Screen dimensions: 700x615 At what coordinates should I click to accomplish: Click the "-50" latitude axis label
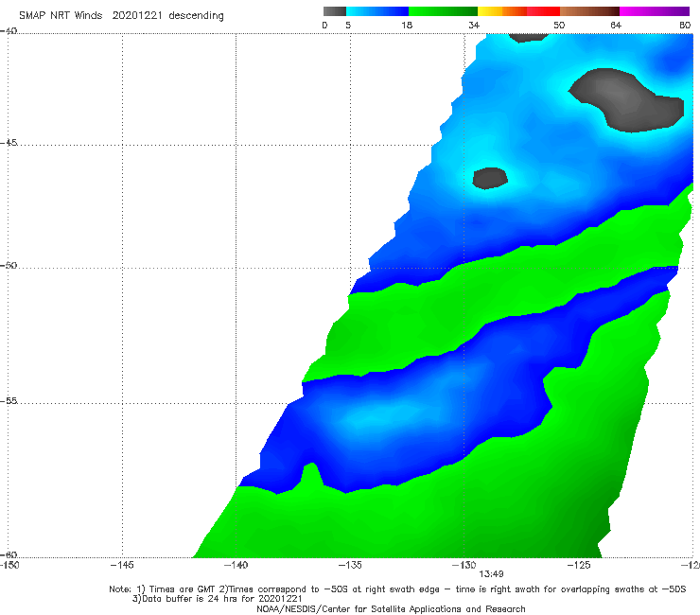(x=9, y=265)
